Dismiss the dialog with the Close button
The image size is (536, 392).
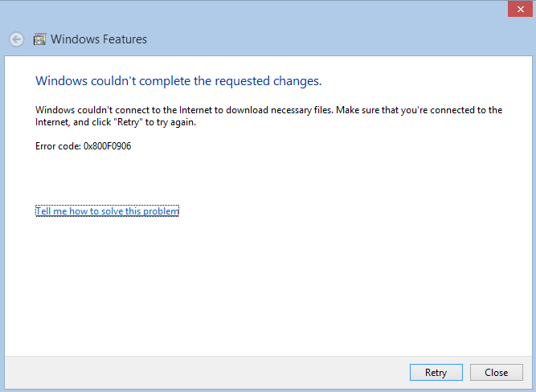pyautogui.click(x=497, y=372)
